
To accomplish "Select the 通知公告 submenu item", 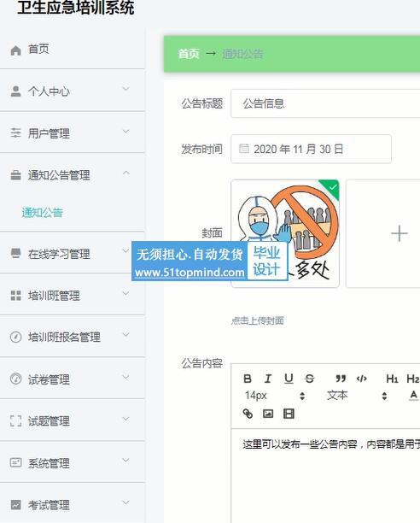I will click(43, 213).
